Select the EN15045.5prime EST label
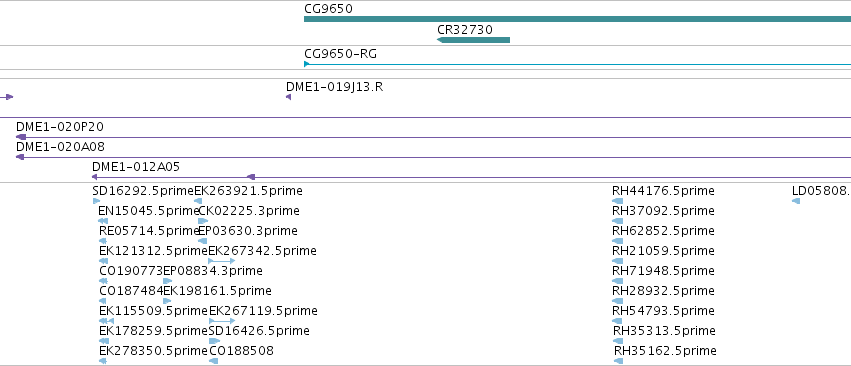Viewport: 851px width, 366px height. (149, 211)
